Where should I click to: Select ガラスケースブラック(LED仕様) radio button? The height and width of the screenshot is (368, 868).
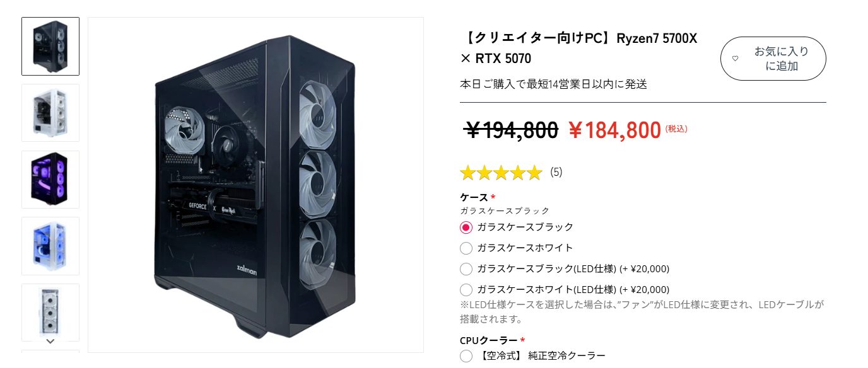pos(466,269)
